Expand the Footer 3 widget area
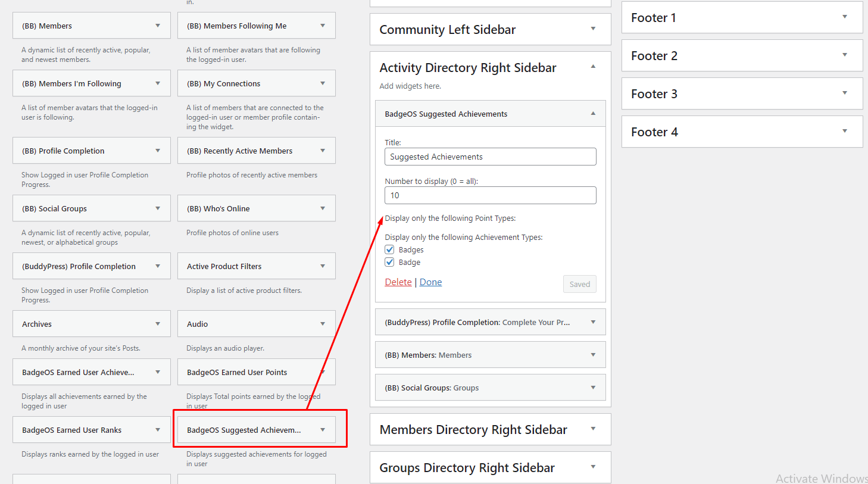Screen dimensions: 868x484 [x=844, y=93]
